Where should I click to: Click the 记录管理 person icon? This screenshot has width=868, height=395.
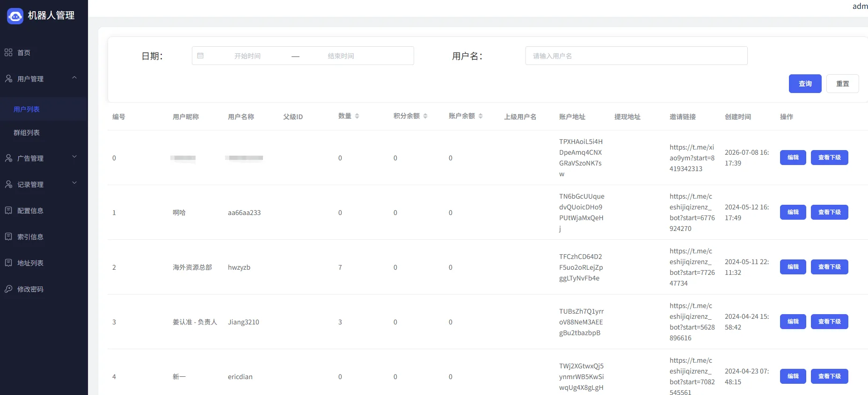(x=8, y=184)
